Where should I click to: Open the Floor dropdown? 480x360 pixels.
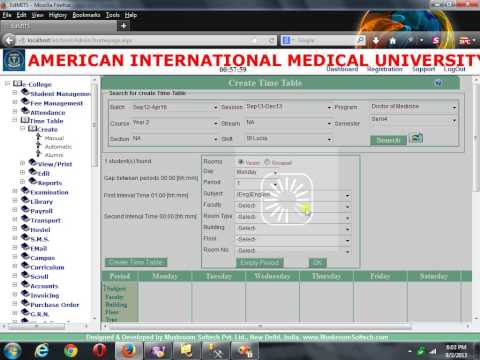coord(293,240)
